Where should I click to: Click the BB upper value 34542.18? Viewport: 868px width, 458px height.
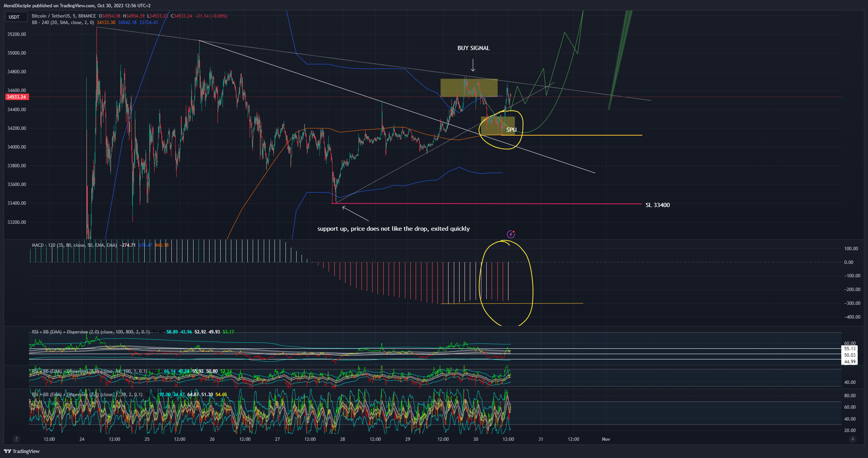coord(127,23)
